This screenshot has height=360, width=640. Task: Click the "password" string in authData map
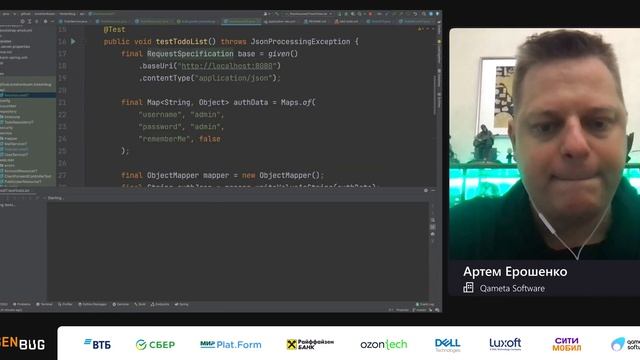[160, 127]
